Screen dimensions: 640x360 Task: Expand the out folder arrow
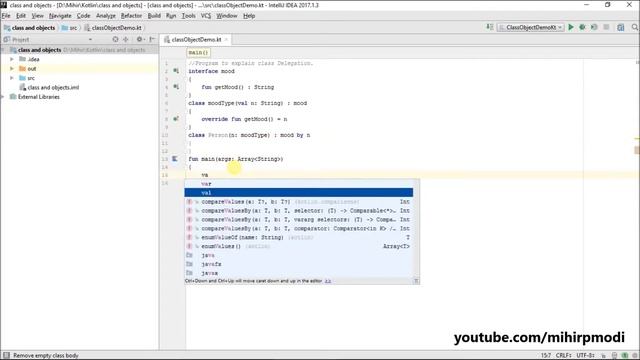point(12,69)
